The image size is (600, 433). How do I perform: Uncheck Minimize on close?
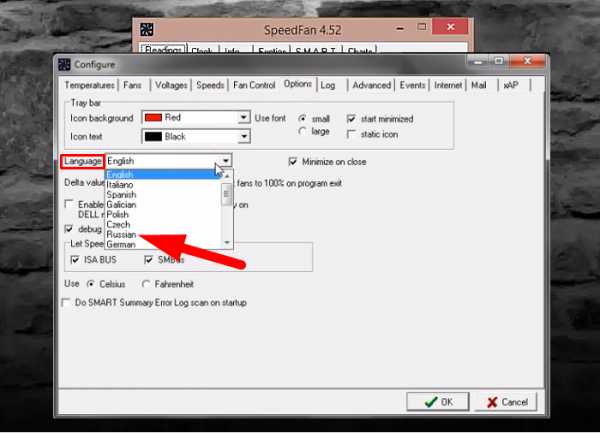coord(293,161)
